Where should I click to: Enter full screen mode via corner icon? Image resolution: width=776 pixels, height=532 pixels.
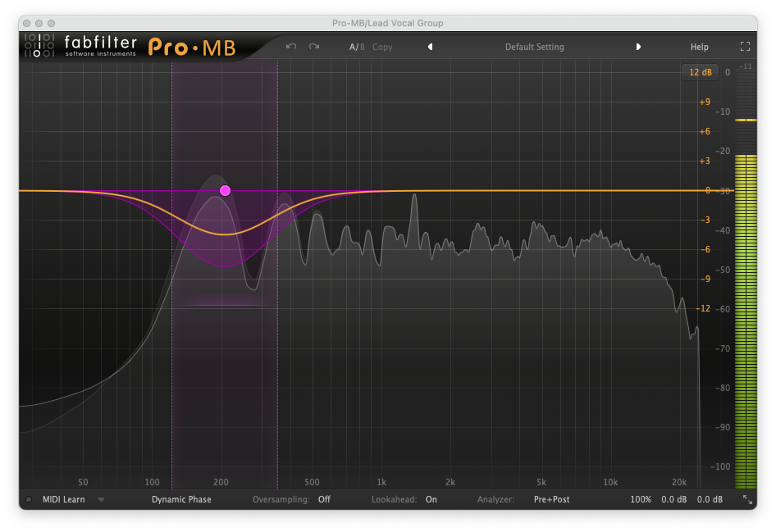745,47
